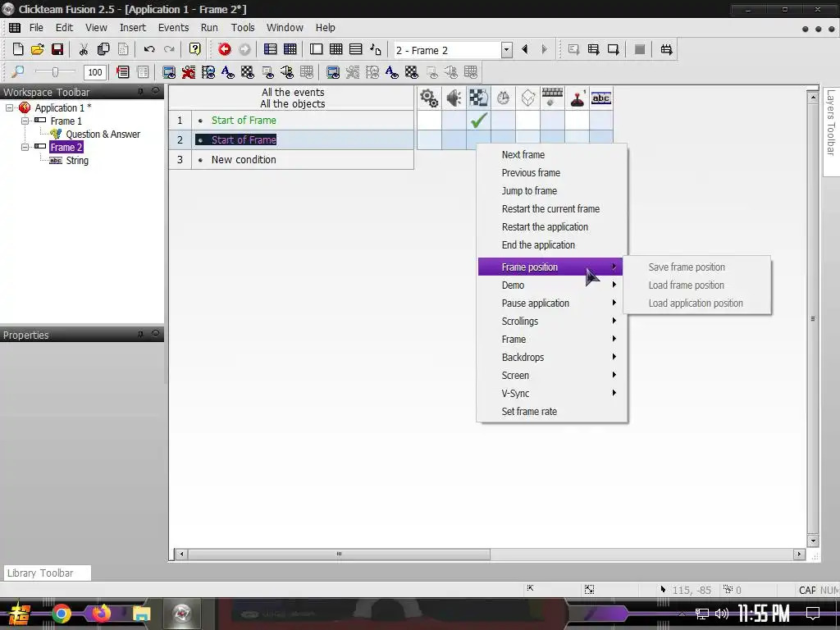
Task: Go to the previous frame arrow
Action: 525,50
